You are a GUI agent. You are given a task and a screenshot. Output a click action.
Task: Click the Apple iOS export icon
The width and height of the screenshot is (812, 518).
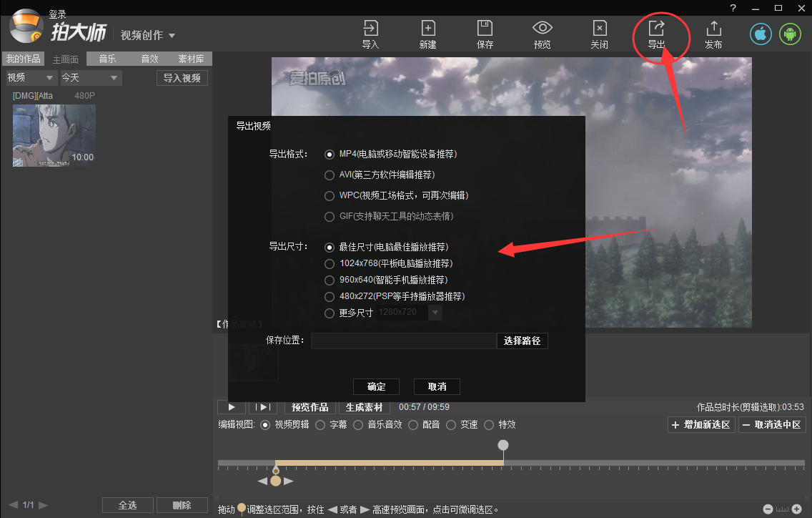760,34
